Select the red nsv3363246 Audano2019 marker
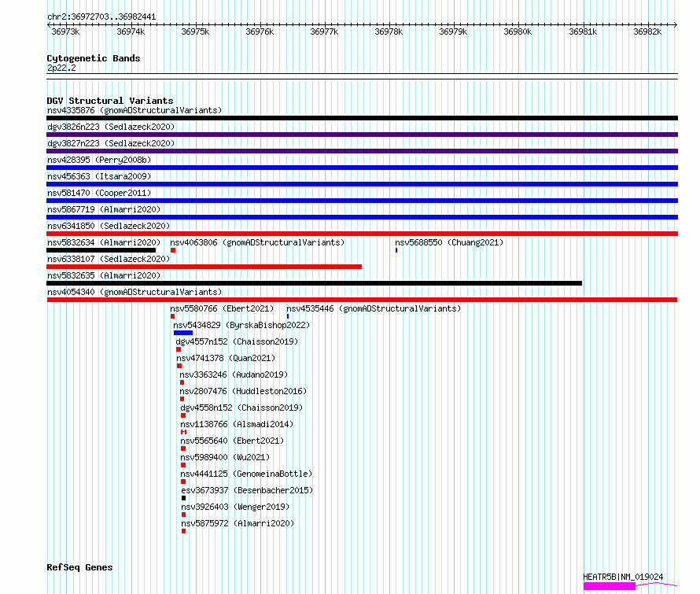700x594 pixels. [x=182, y=382]
